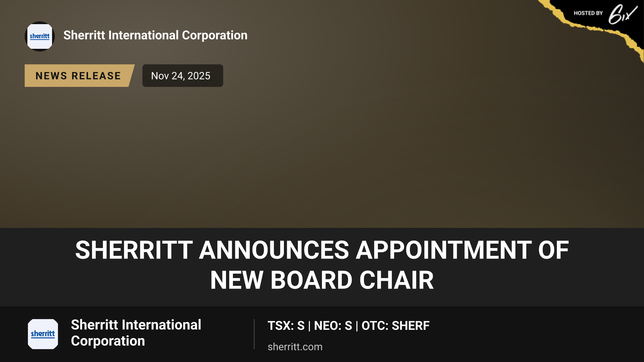Click the vertical divider line in footer
Viewport: 644px width, 362px height.
point(254,334)
